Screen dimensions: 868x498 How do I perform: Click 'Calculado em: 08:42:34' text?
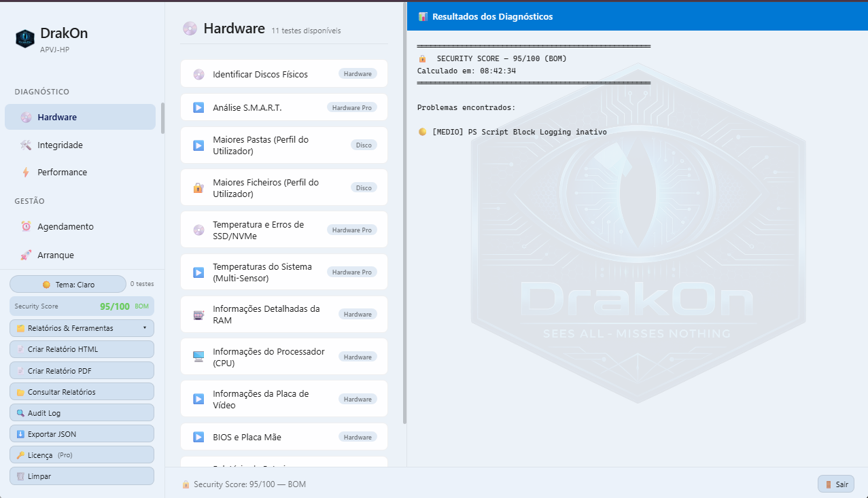click(466, 71)
